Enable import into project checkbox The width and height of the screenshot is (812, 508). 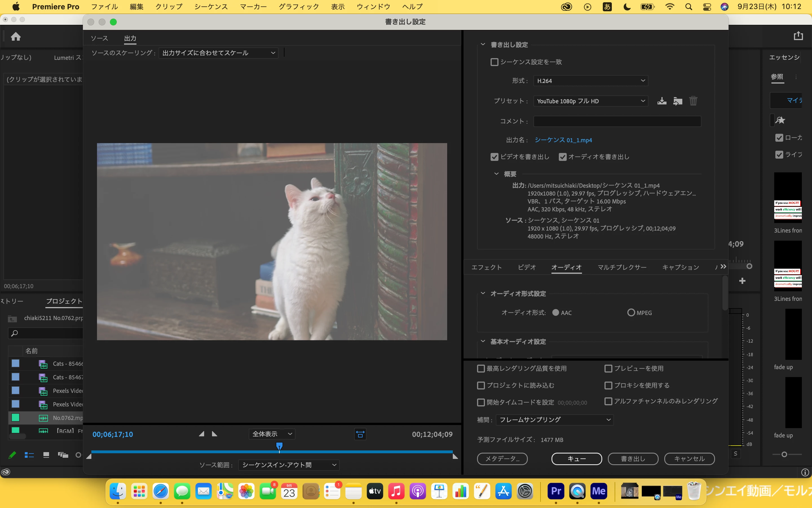click(x=481, y=385)
